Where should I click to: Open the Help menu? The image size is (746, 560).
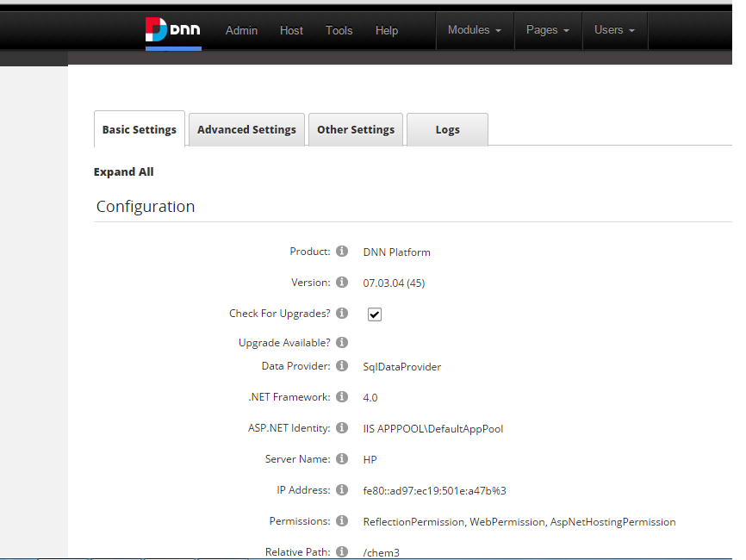[x=386, y=30]
